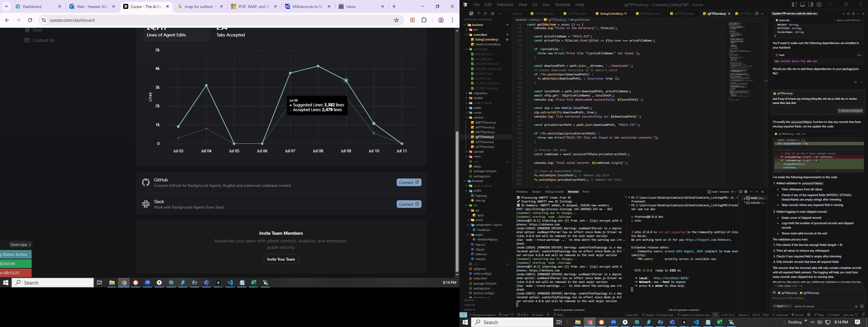The width and height of the screenshot is (868, 327).
Task: Open Excel from right taskbar
Action: point(719,322)
